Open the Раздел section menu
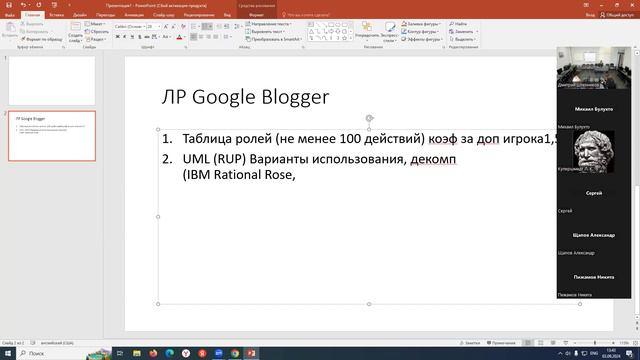Screen dimensions: 640x360 (x=96, y=39)
